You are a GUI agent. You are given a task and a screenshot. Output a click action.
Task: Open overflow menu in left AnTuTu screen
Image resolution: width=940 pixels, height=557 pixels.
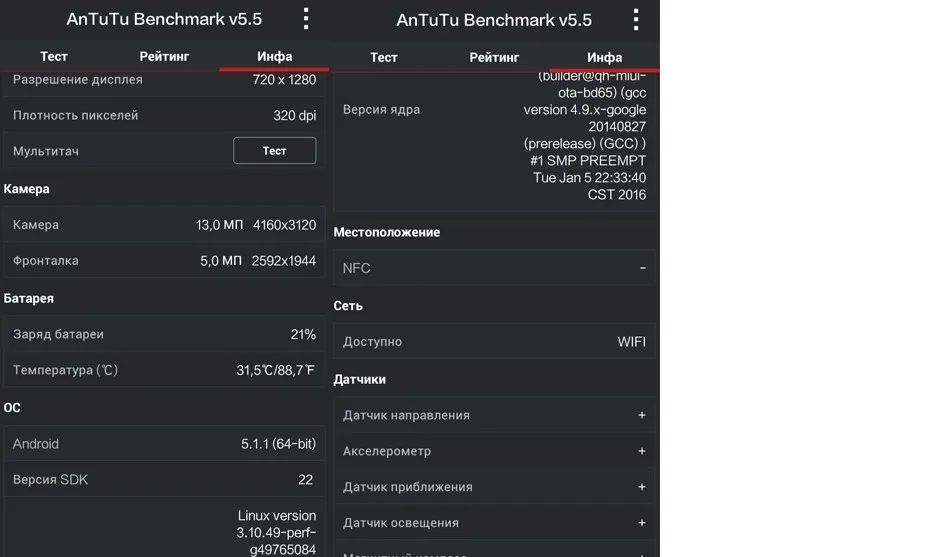[x=306, y=19]
